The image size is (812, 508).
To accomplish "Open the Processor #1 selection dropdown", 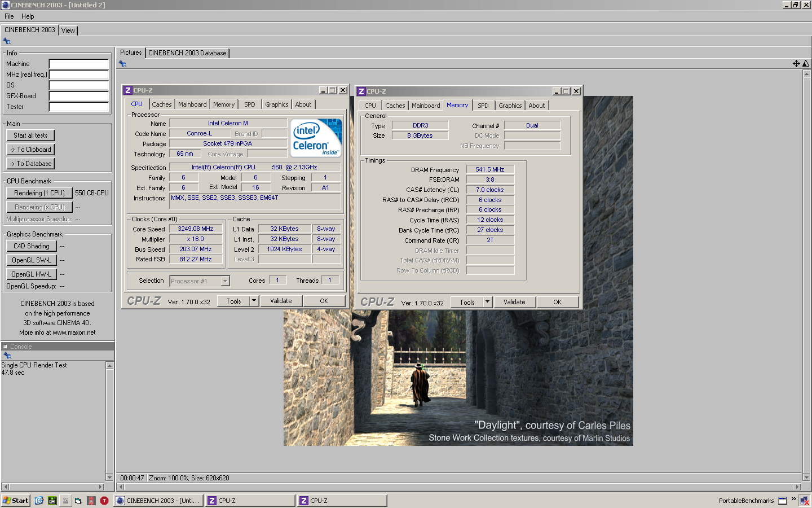I will (x=225, y=281).
